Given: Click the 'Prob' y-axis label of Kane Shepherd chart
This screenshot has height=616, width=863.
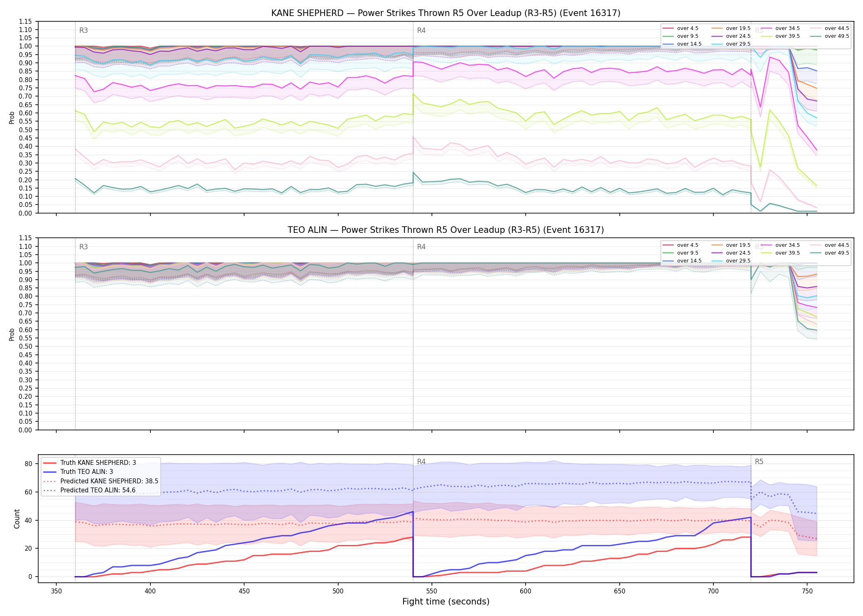Looking at the screenshot, I should (12, 117).
